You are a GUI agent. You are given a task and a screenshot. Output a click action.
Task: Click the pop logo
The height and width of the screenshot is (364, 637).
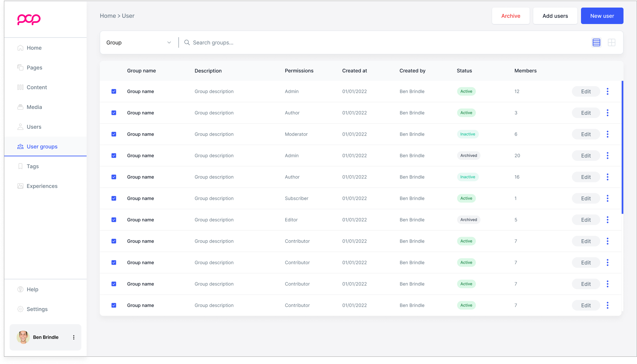tap(29, 19)
